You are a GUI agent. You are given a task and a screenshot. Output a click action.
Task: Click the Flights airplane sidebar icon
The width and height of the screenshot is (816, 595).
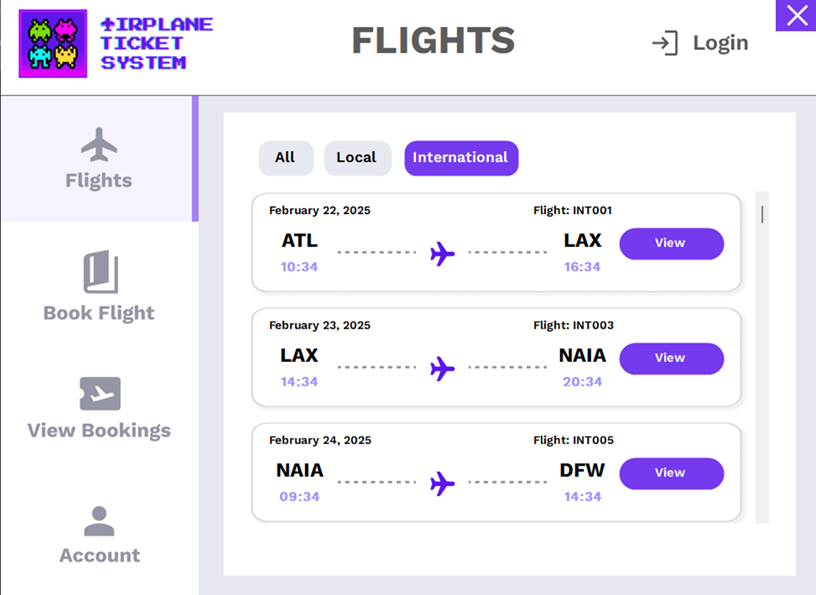99,144
